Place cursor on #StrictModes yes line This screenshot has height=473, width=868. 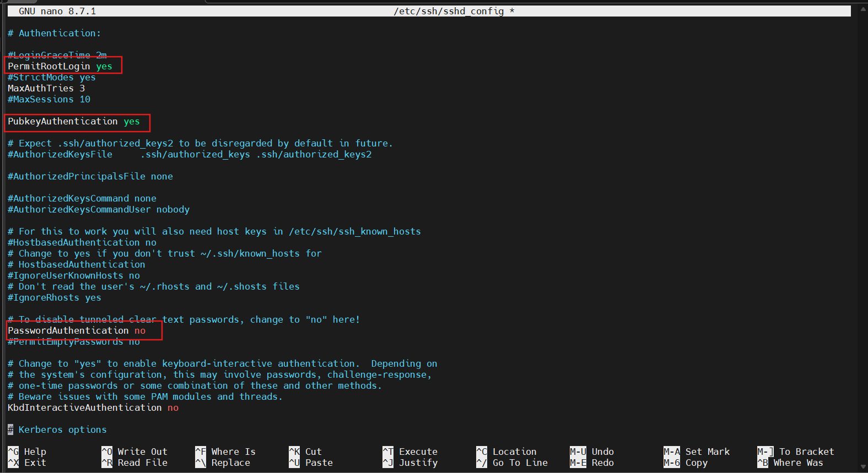coord(52,77)
